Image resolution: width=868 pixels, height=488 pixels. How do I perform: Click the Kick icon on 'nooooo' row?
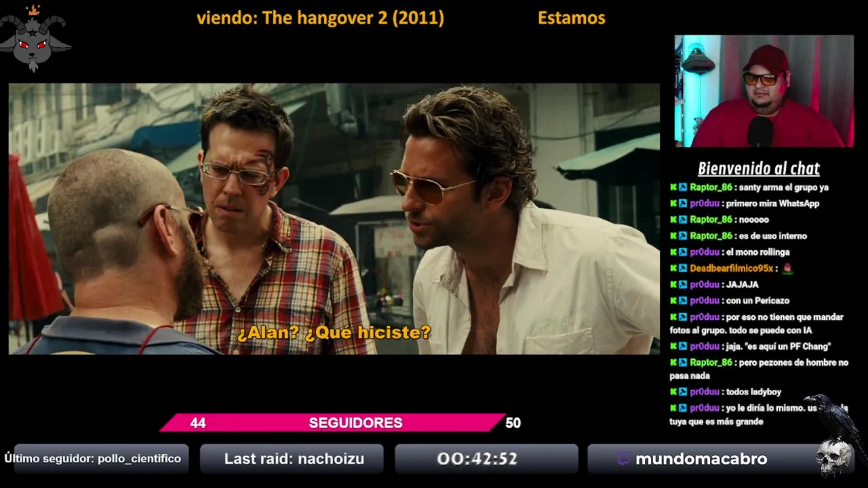click(x=673, y=220)
